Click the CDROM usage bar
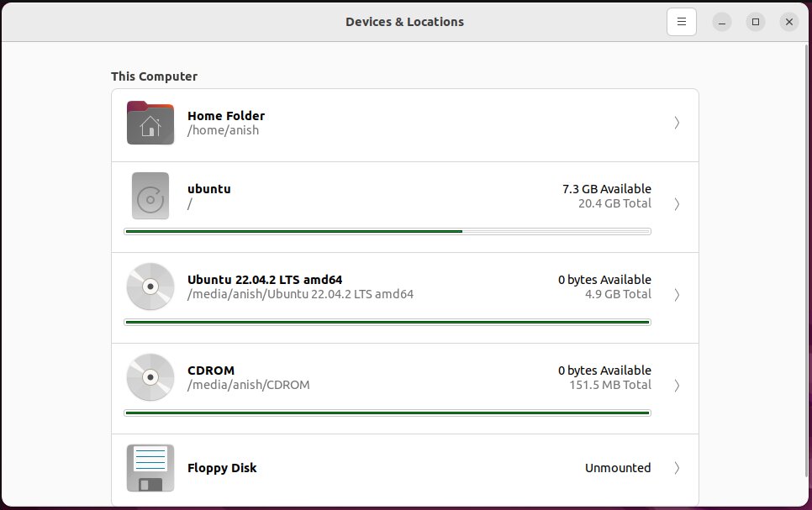 pyautogui.click(x=388, y=413)
